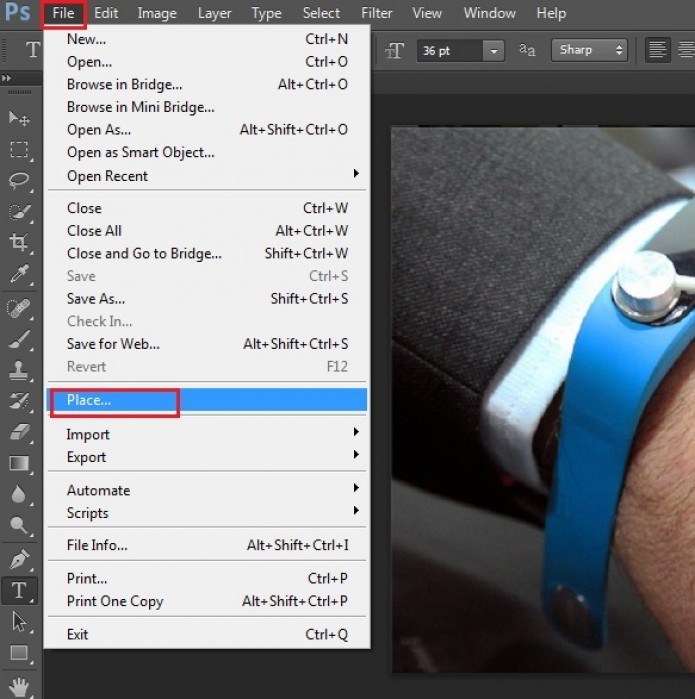Choose Save As... menu entry

(x=207, y=299)
